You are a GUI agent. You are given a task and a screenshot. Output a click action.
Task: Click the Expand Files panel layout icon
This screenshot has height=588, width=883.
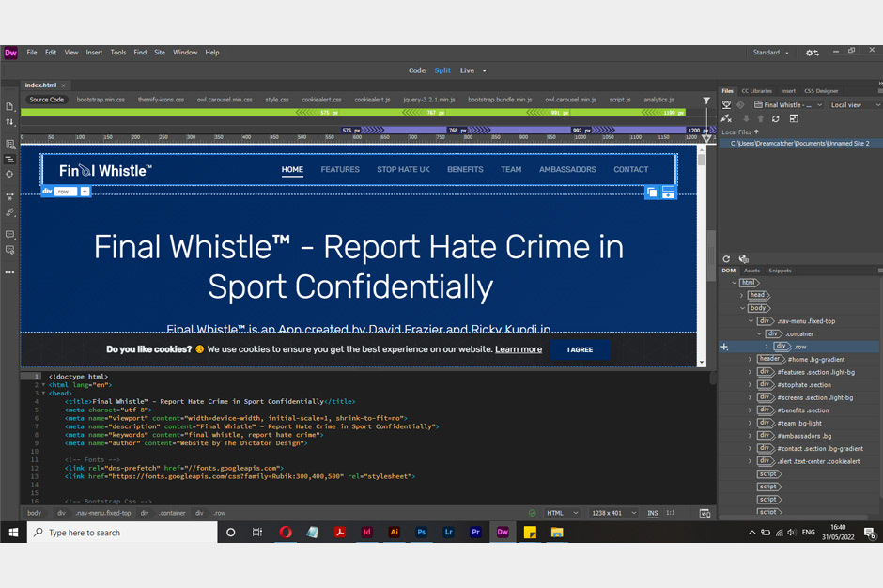click(794, 119)
